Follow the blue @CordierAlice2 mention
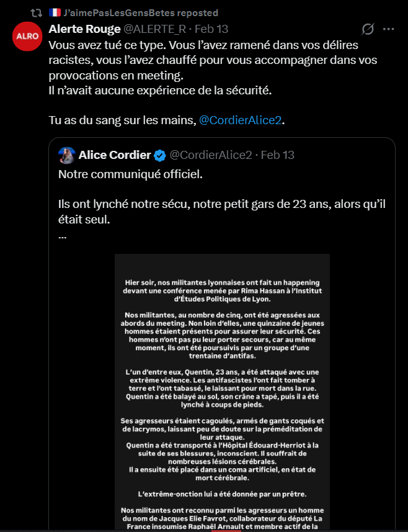Viewport: 408px width, 532px height. tap(241, 120)
